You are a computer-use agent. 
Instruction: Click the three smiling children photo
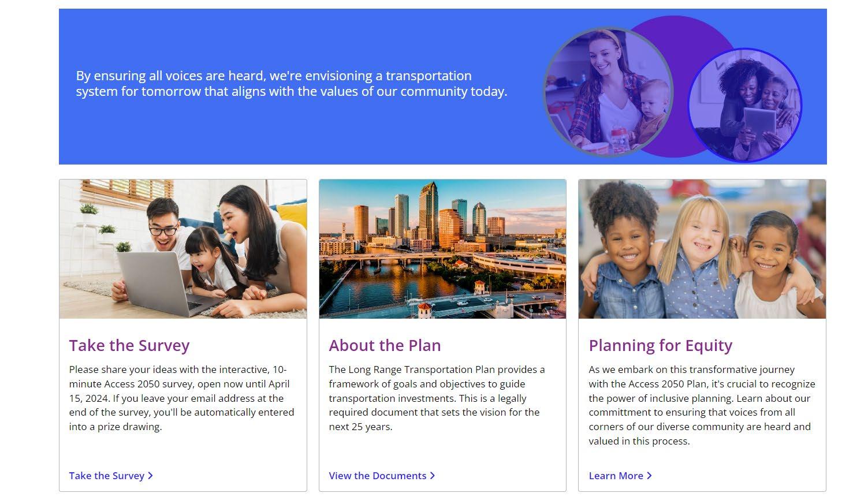[702, 249]
